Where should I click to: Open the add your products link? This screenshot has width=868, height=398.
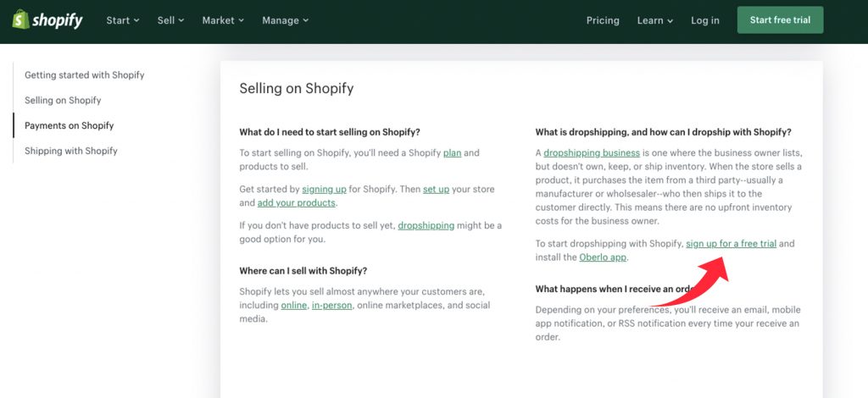(x=296, y=202)
